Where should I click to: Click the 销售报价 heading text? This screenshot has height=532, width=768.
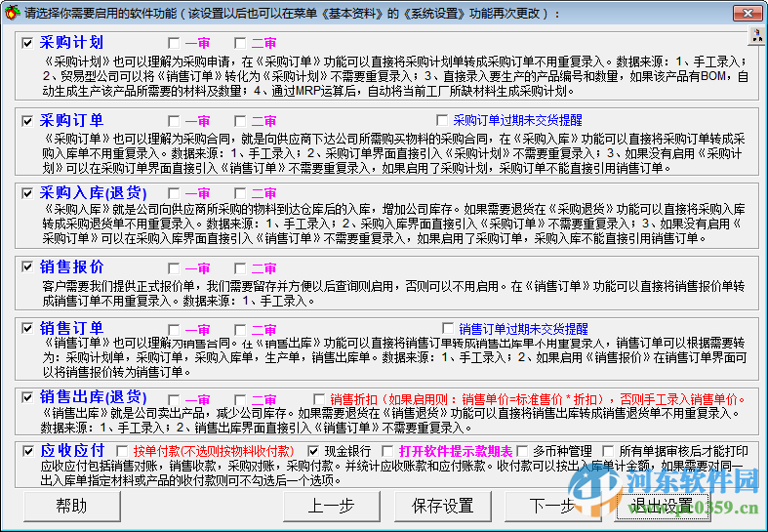[x=71, y=266]
